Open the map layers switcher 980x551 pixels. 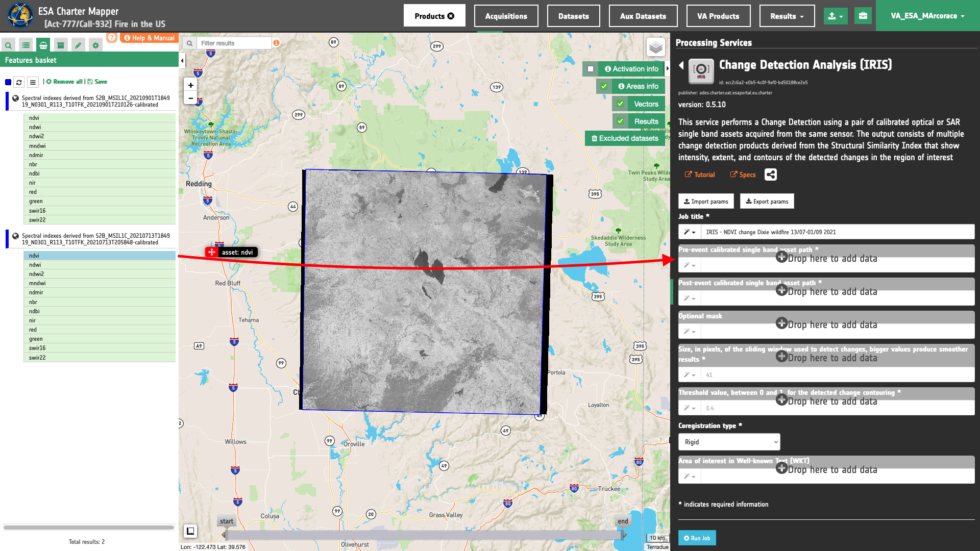click(x=656, y=47)
